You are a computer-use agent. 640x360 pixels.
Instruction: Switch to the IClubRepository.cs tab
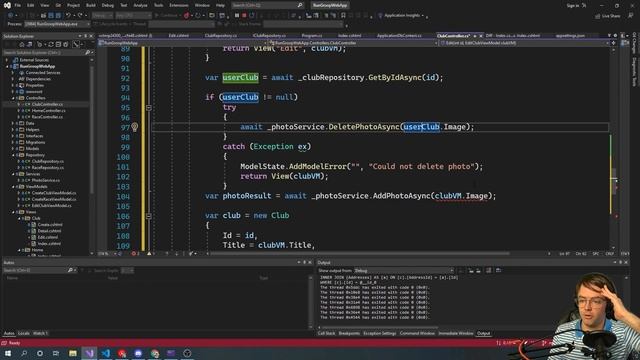click(x=269, y=36)
